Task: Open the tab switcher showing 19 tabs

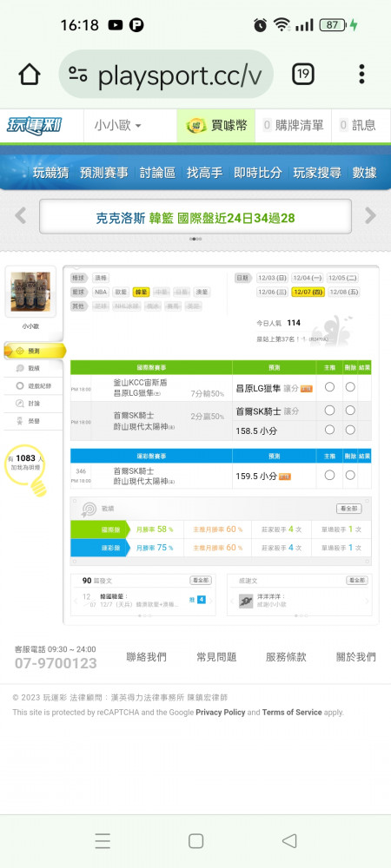Action: pos(303,74)
